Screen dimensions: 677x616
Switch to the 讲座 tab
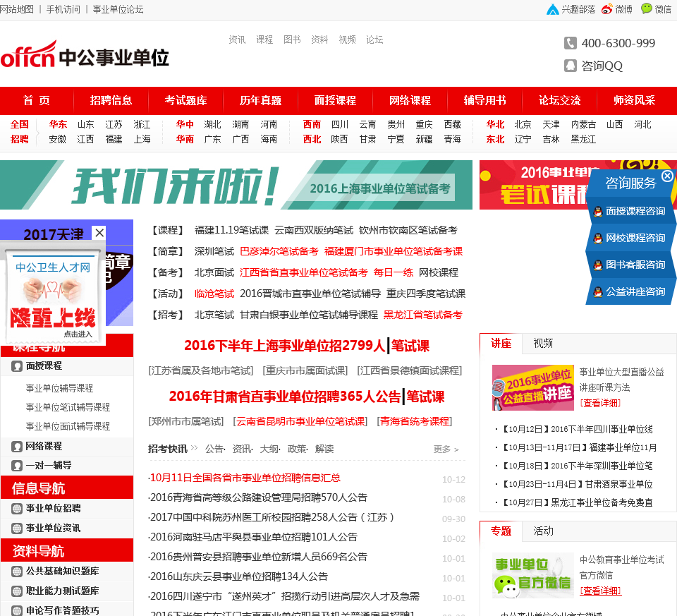501,344
